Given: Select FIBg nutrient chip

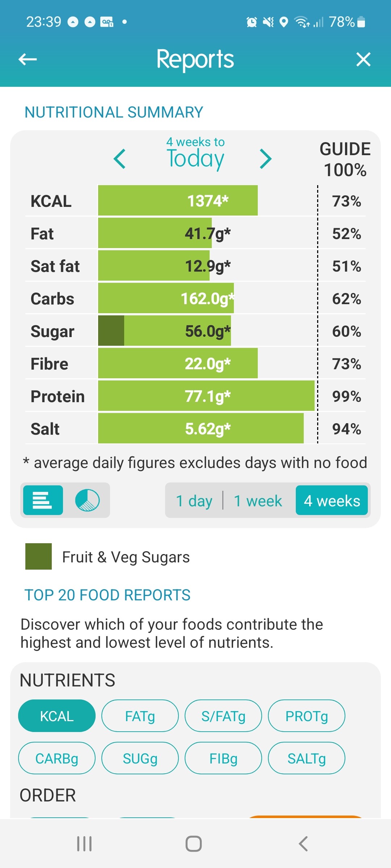Looking at the screenshot, I should tap(223, 758).
